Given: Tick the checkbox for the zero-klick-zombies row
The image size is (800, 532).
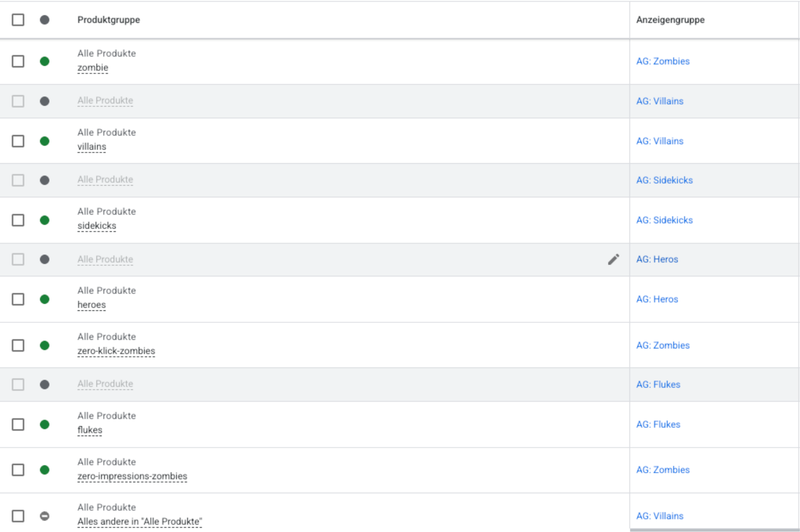Looking at the screenshot, I should (x=18, y=345).
